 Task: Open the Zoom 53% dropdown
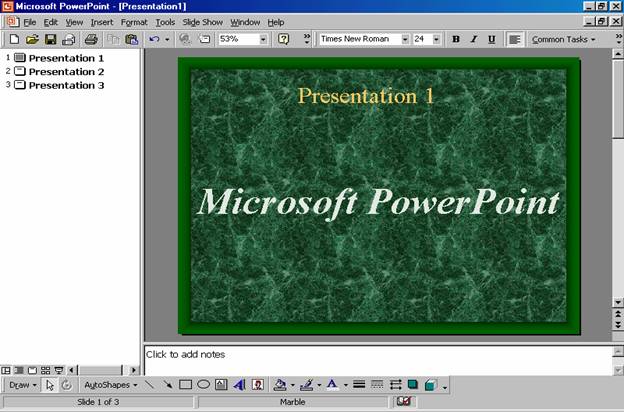tap(263, 39)
